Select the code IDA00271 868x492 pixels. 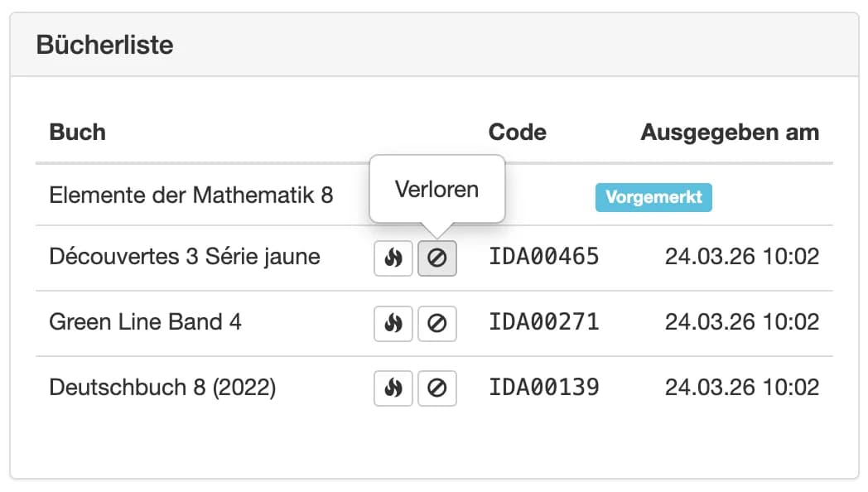[x=543, y=323]
